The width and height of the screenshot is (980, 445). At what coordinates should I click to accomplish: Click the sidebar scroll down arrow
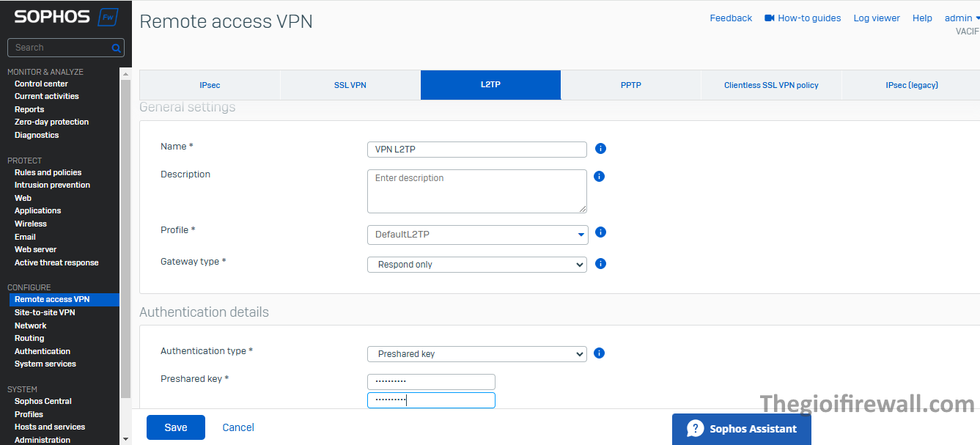tap(125, 438)
